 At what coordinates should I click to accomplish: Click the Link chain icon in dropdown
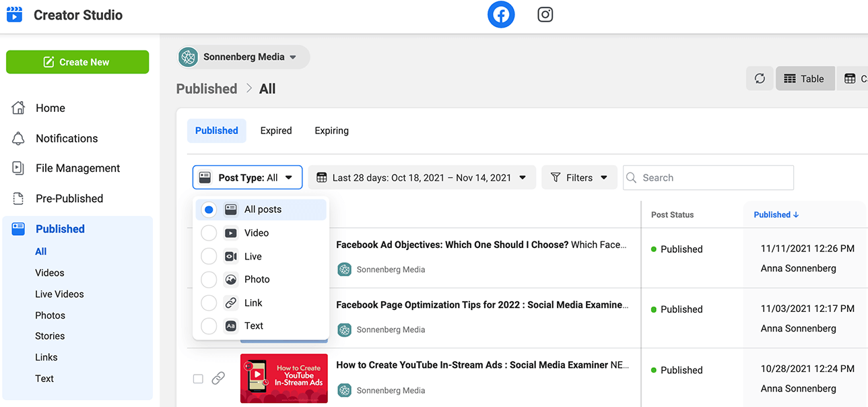point(231,303)
